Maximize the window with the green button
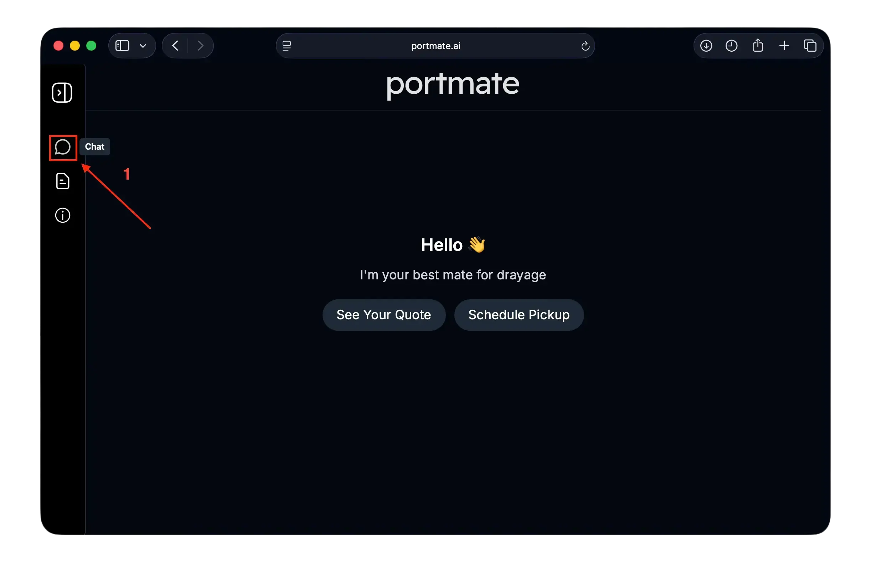 point(91,46)
